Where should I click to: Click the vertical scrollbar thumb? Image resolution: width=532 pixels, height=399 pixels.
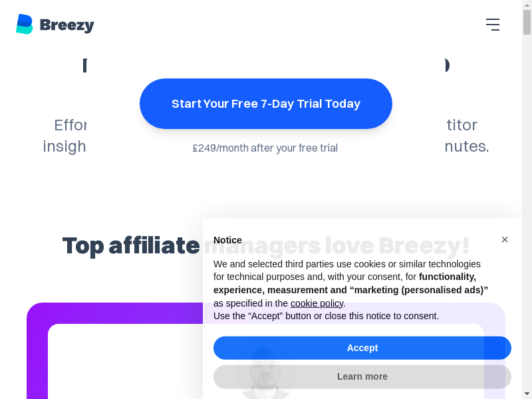pos(527,23)
